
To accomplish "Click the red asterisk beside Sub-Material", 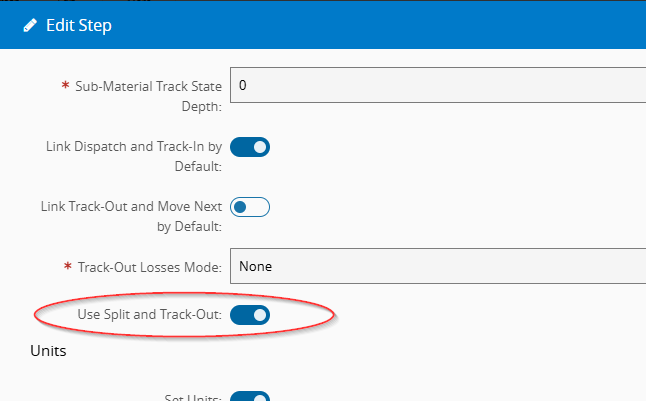I will point(65,87).
